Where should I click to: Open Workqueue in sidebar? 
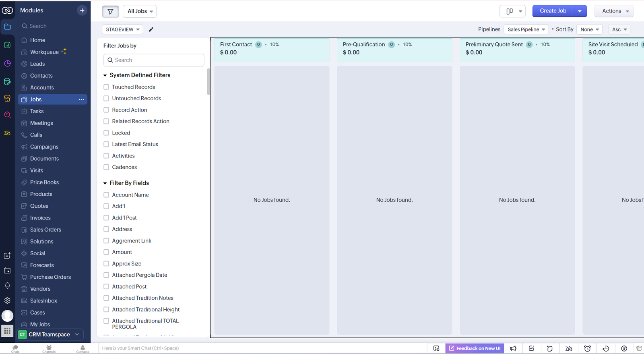[44, 52]
